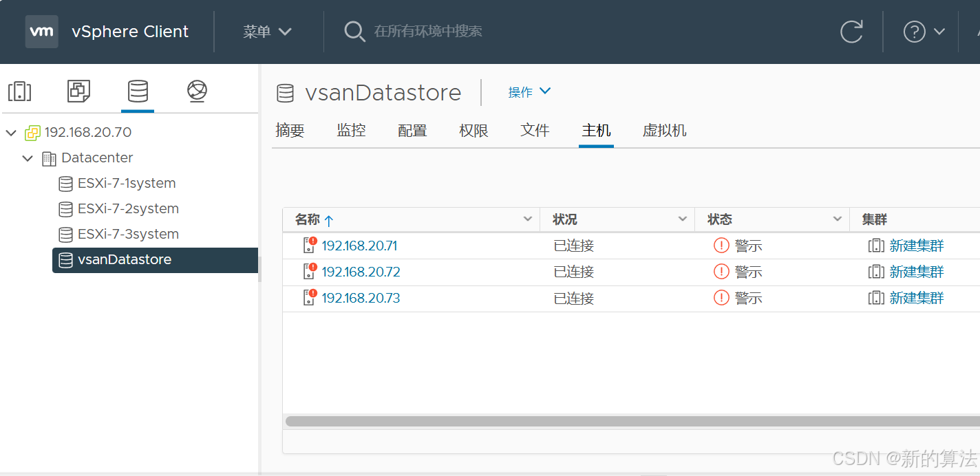Open 新建集群 link in 192.168.20.73 row
The image size is (980, 476).
[x=917, y=298]
